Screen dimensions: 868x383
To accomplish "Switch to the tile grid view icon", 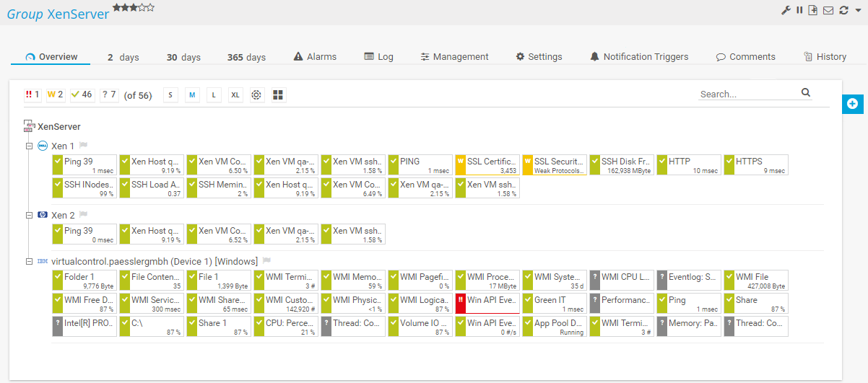I will click(x=279, y=95).
